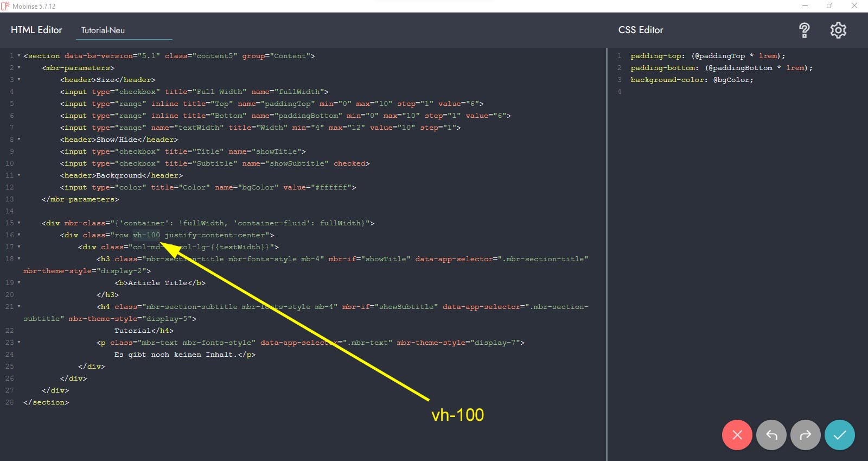Click the background-color property in CSS Editor
The image size is (868, 461).
coord(667,80)
